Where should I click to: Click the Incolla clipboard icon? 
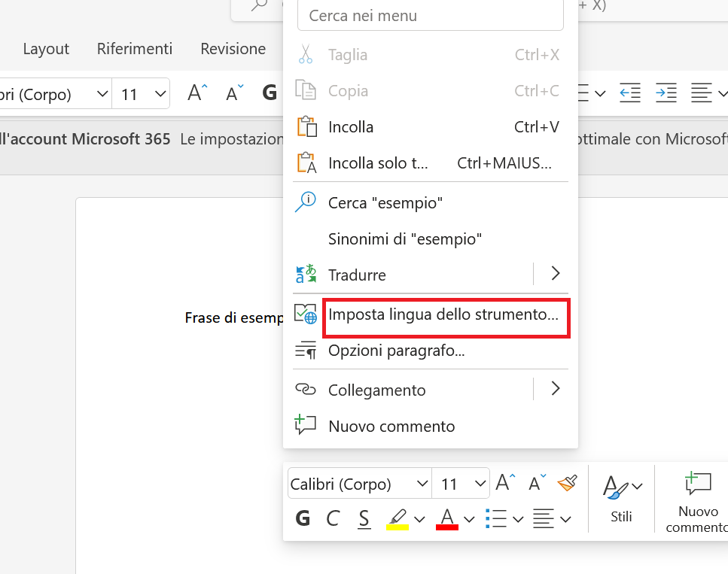pos(307,126)
